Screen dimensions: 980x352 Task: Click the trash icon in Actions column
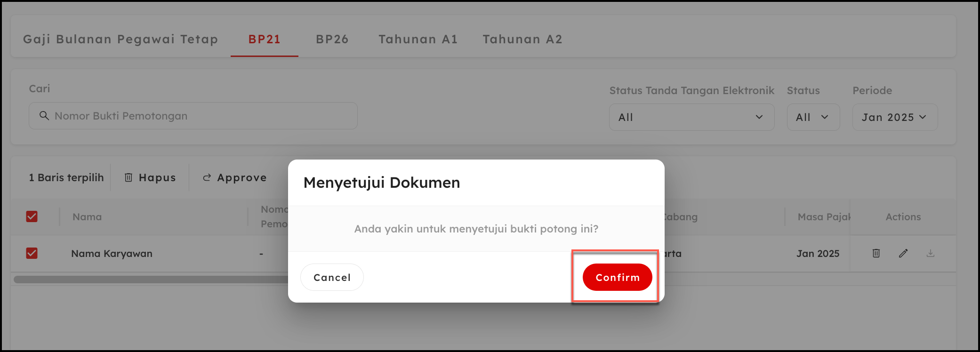click(x=876, y=253)
